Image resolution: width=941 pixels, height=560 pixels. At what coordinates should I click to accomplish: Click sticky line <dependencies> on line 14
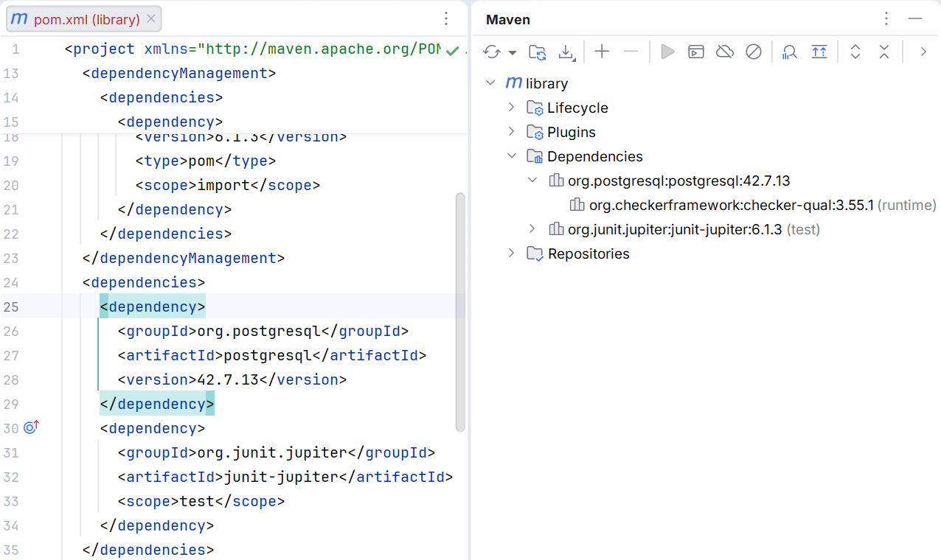click(x=162, y=98)
